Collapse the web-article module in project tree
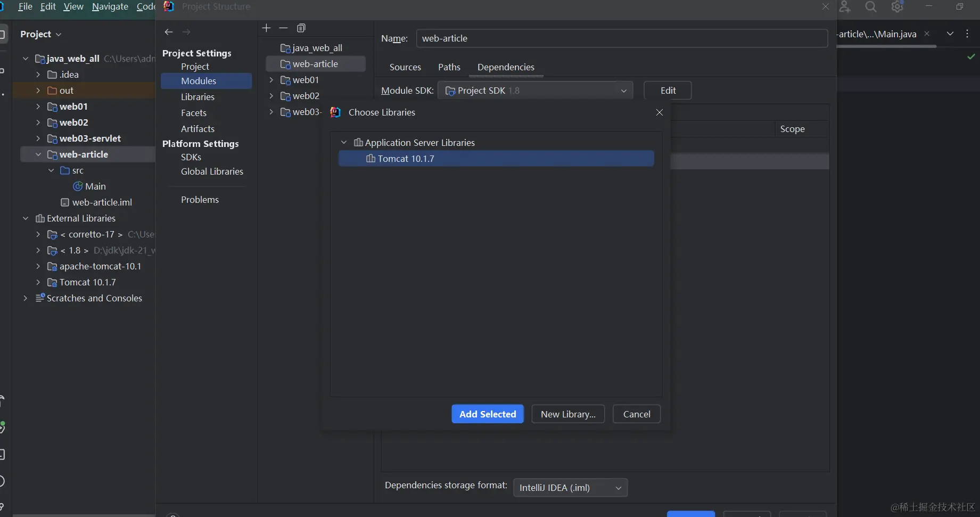Screen dimensions: 980x517 click(x=38, y=154)
